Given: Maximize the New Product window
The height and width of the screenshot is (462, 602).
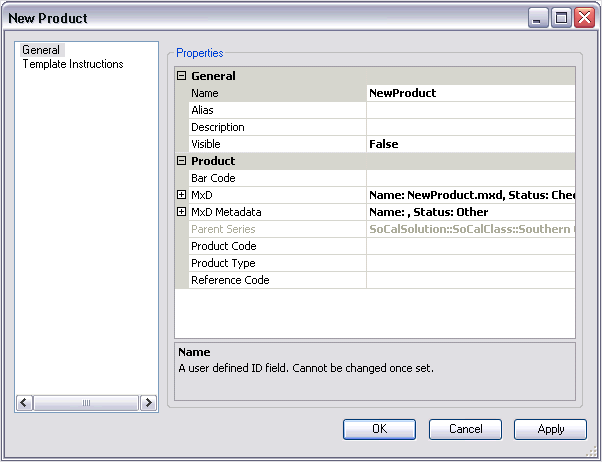Looking at the screenshot, I should 561,18.
